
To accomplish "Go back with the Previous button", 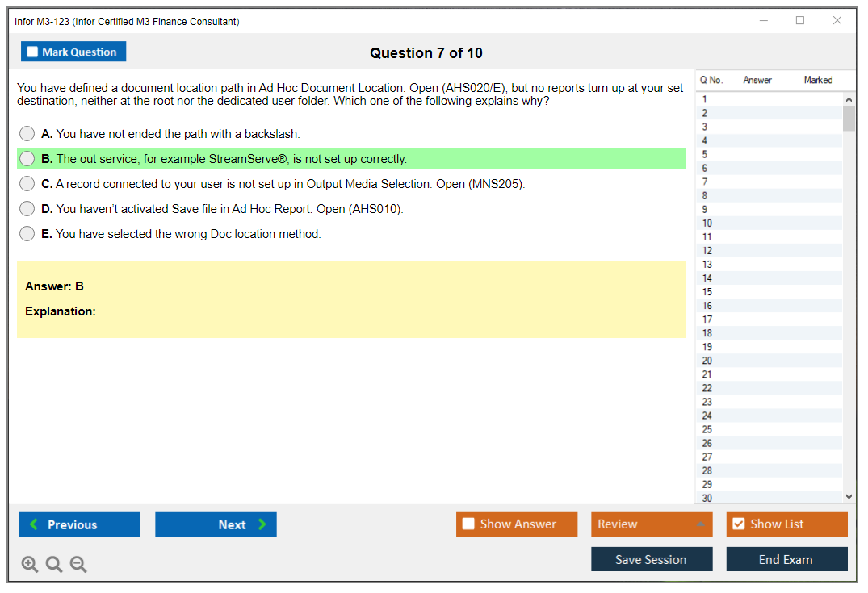I will pos(79,524).
